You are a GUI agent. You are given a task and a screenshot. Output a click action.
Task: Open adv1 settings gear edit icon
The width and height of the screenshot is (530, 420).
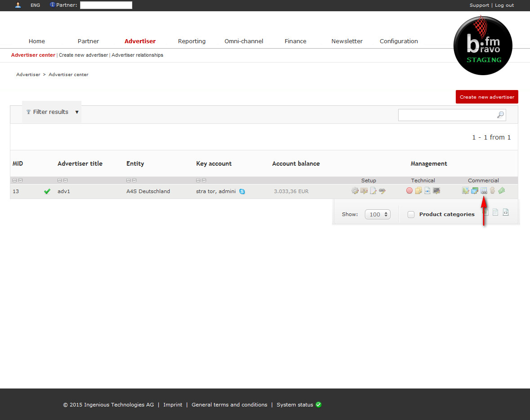click(x=355, y=191)
